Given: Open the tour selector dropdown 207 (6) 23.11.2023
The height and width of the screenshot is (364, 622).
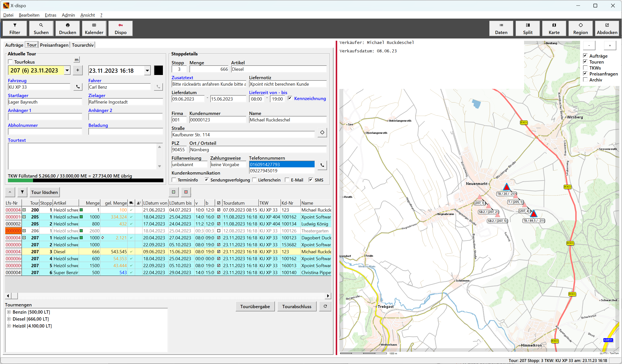Looking at the screenshot, I should point(67,71).
